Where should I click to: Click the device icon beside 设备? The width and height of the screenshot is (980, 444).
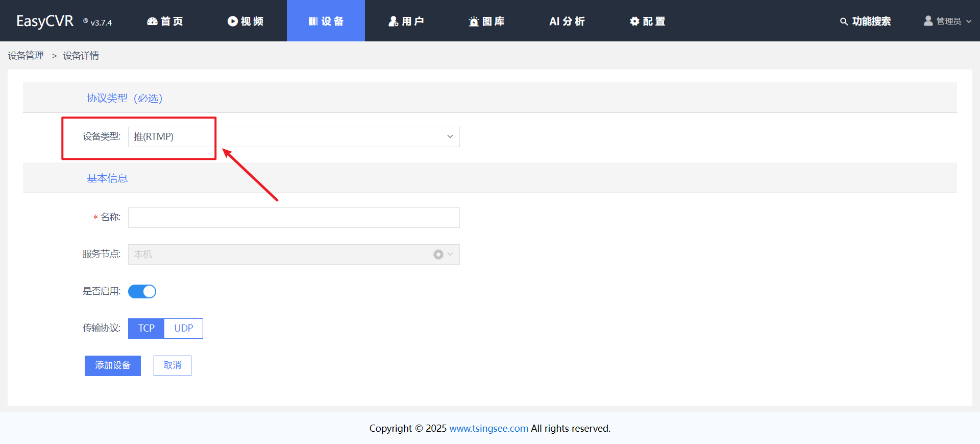tap(313, 21)
